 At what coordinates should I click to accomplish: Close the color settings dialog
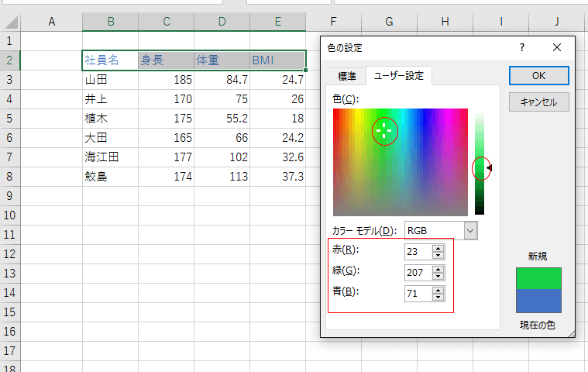(556, 47)
